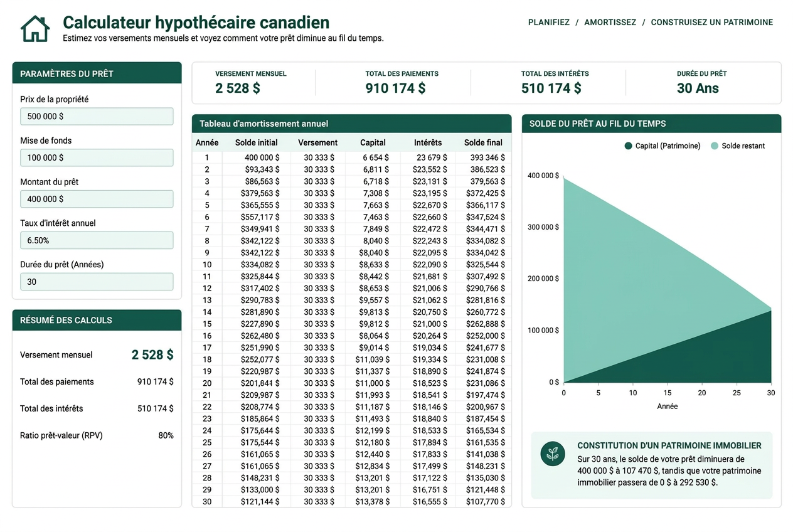
Task: Click the Total des intérêts summary 510 174 $
Action: (x=156, y=408)
